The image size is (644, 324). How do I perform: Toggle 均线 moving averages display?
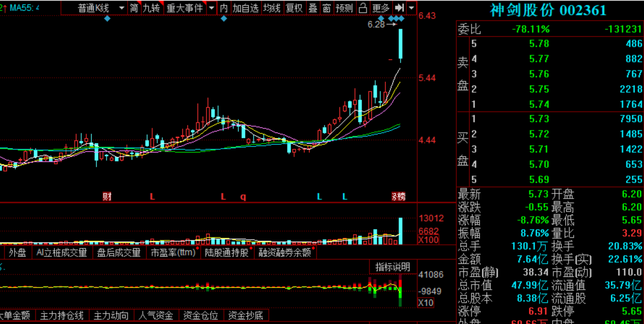(x=271, y=8)
